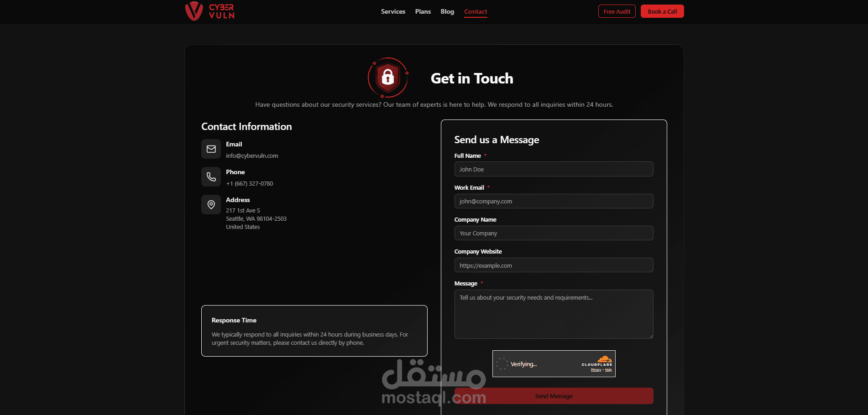Focus the Full Name input field
This screenshot has height=415, width=868.
[x=554, y=169]
